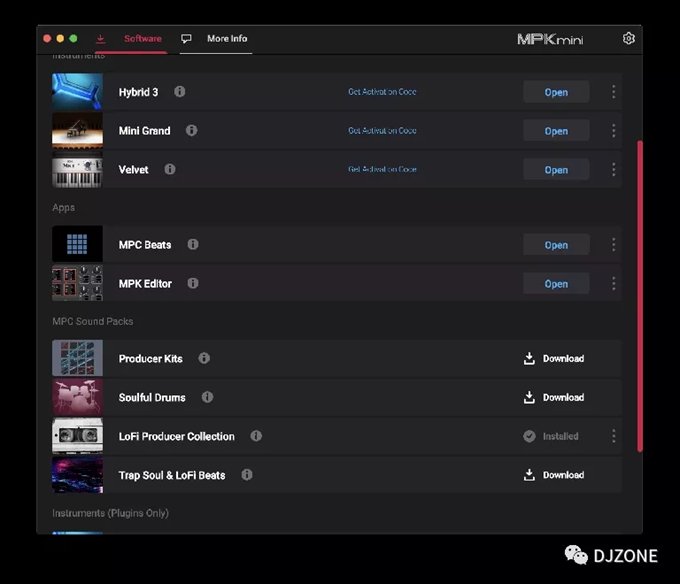Show info for MPK Editor
This screenshot has height=584, width=680.
click(x=193, y=283)
